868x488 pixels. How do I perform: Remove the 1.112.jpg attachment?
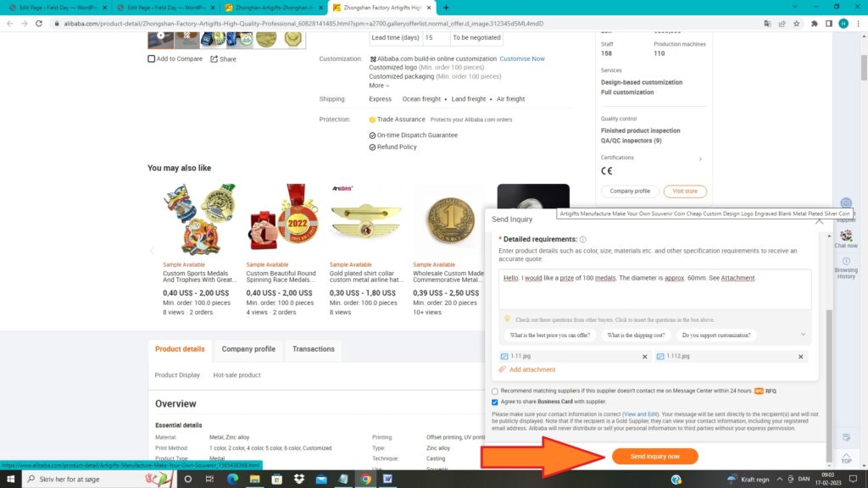pyautogui.click(x=800, y=357)
